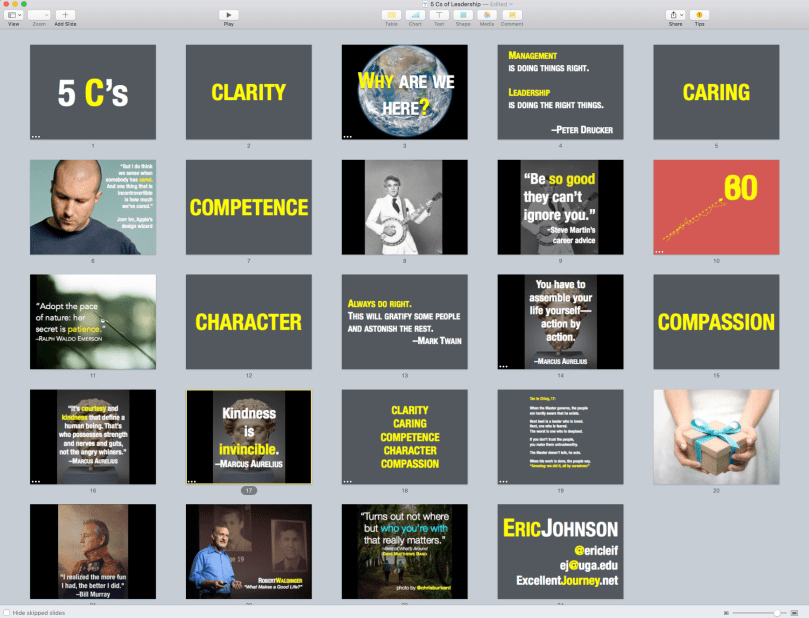The image size is (809, 618).
Task: Open the Media browser
Action: tap(487, 15)
